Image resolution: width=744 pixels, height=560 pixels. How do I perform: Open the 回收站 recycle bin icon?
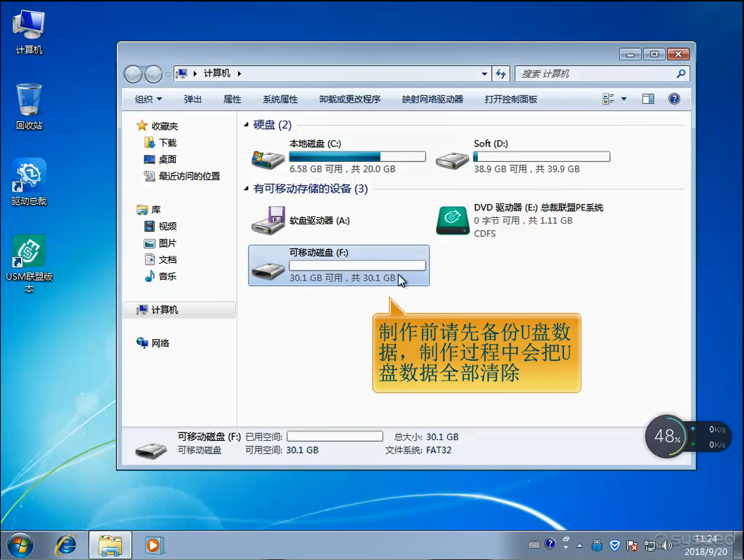(29, 107)
